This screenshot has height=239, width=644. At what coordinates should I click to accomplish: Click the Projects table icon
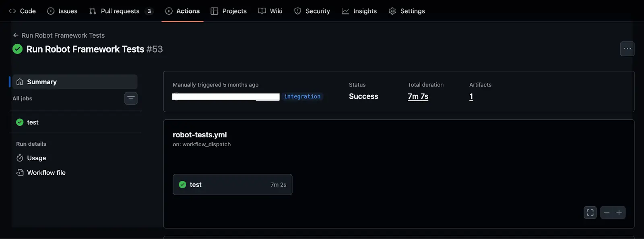pyautogui.click(x=215, y=11)
